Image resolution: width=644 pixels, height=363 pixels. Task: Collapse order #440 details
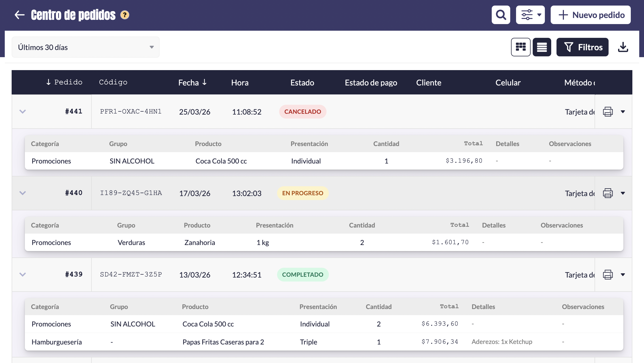(x=23, y=193)
